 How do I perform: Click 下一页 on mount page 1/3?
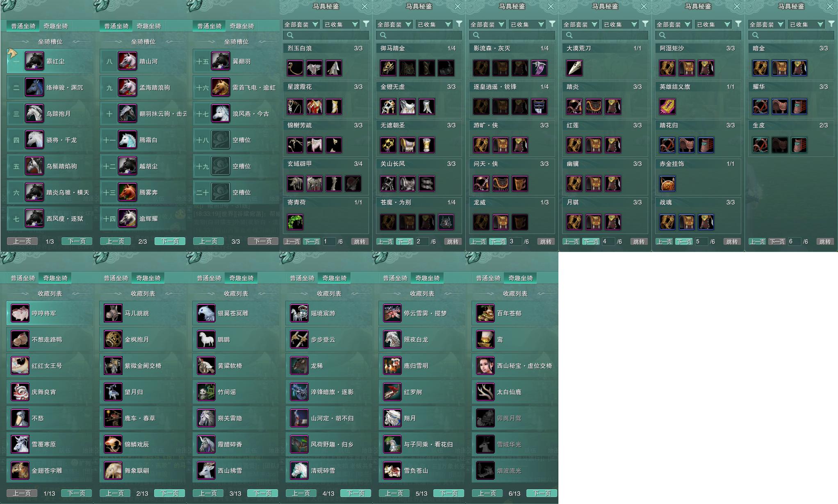[x=77, y=241]
